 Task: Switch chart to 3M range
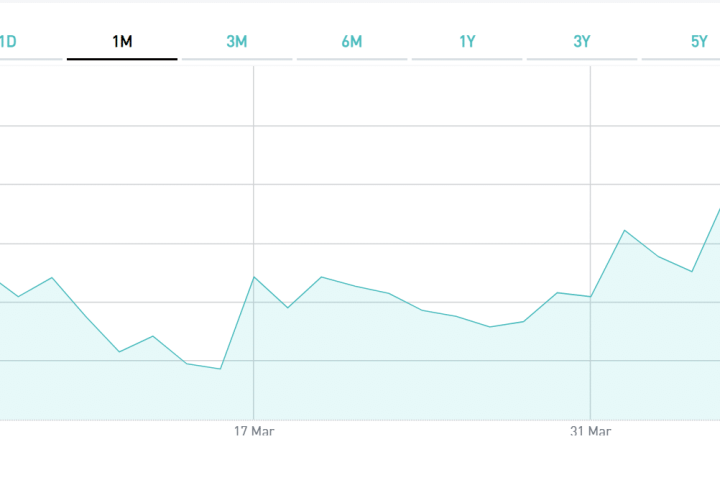(x=237, y=42)
